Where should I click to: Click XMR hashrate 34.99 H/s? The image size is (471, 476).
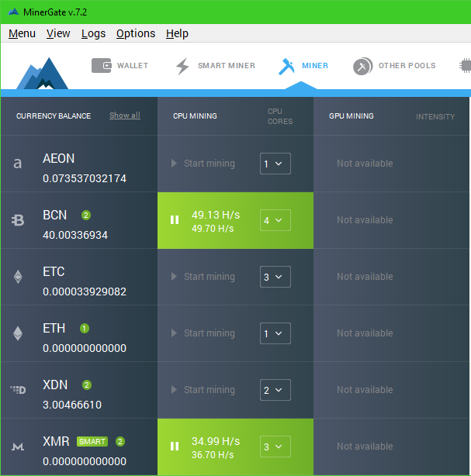(x=216, y=441)
